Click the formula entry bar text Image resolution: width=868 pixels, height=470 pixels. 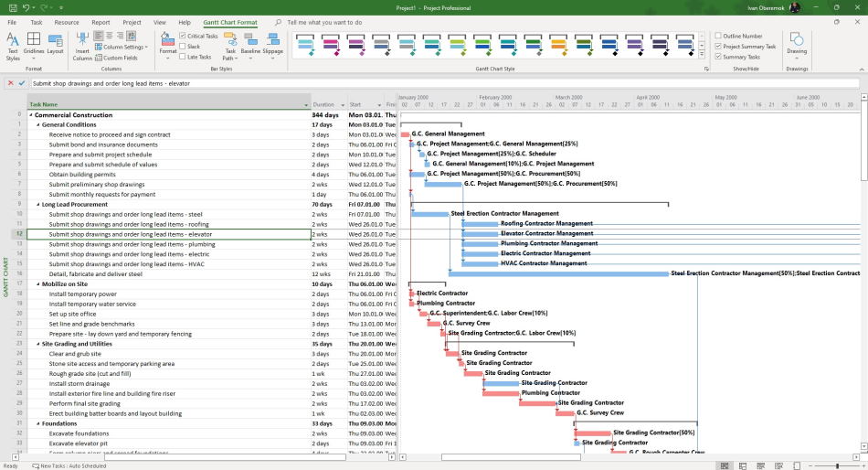click(111, 84)
